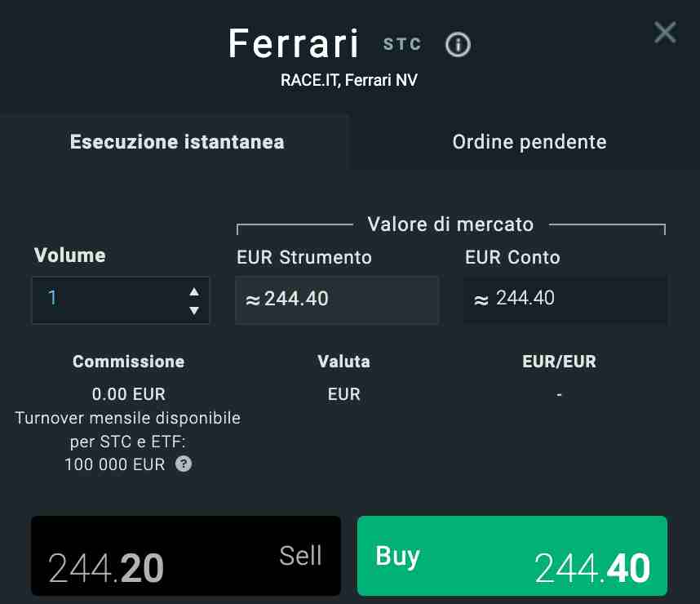Click the Valore di mercato heading
This screenshot has width=700, height=604.
451,224
